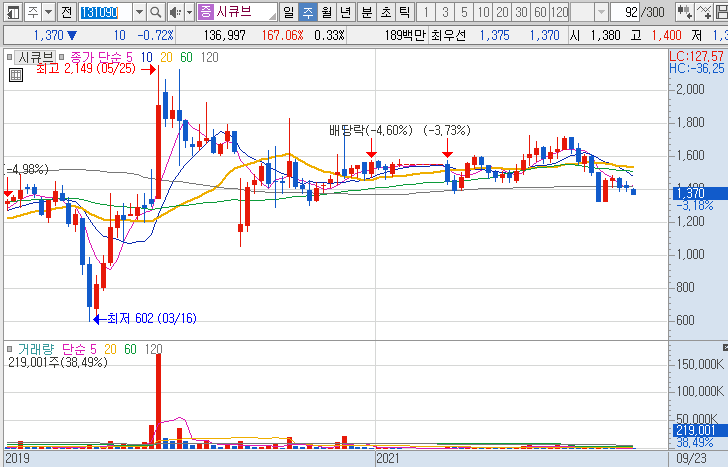Click the 2021 date axis label
Screen dimensions: 728x467
tap(388, 458)
